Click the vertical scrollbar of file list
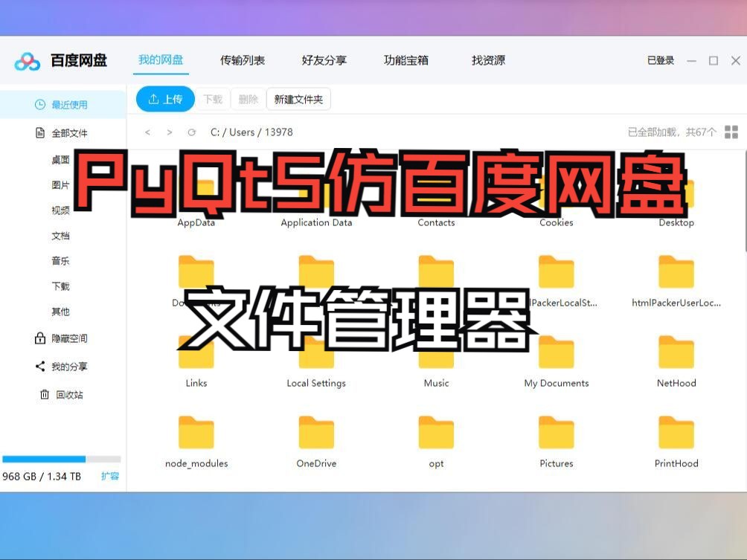The width and height of the screenshot is (747, 560). pyautogui.click(x=744, y=202)
